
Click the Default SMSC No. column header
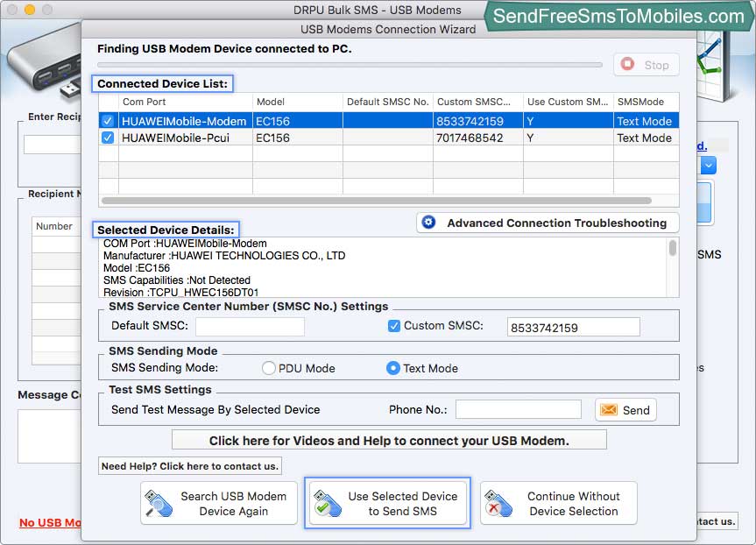(388, 102)
